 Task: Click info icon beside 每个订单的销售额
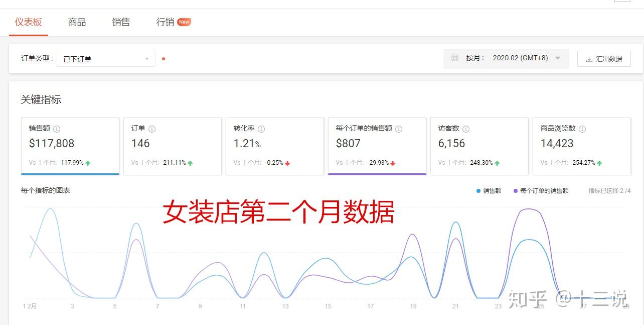399,129
